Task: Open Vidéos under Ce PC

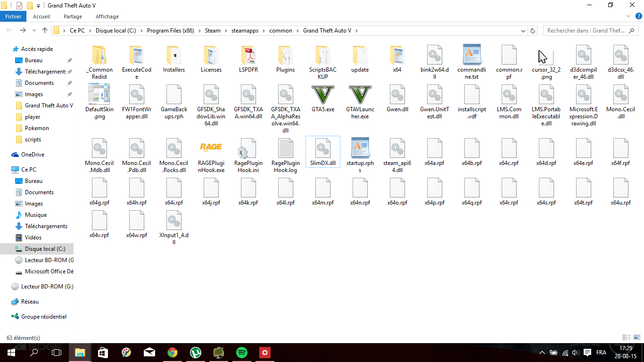Action: pos(33,238)
